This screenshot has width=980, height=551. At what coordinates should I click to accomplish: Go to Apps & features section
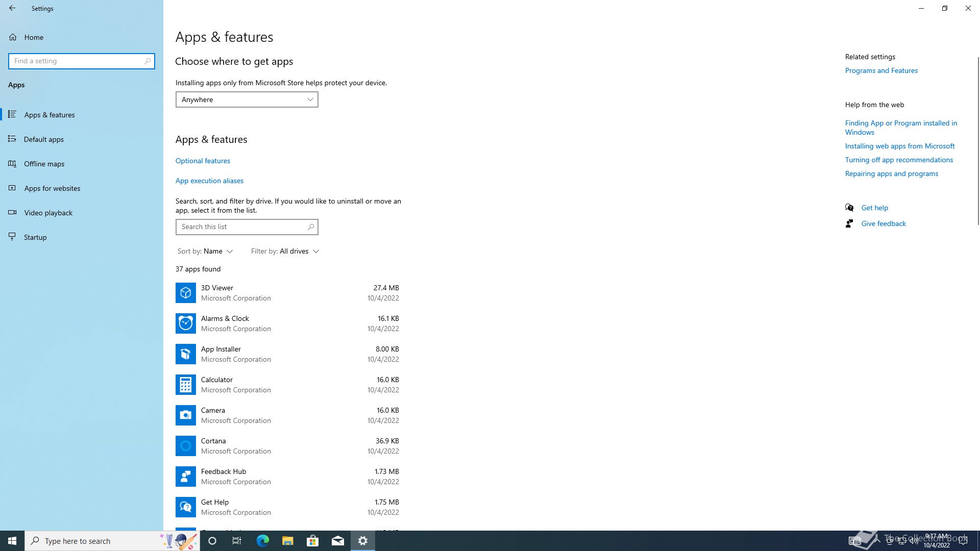pos(82,115)
